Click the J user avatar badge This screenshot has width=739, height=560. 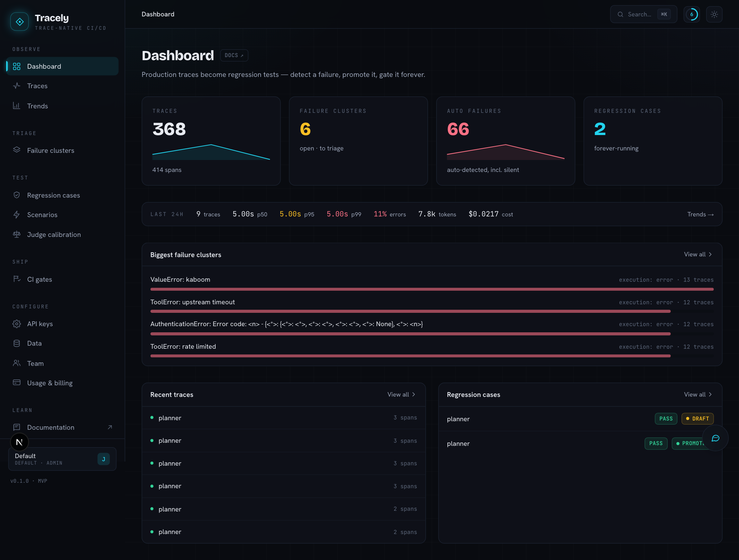[104, 459]
